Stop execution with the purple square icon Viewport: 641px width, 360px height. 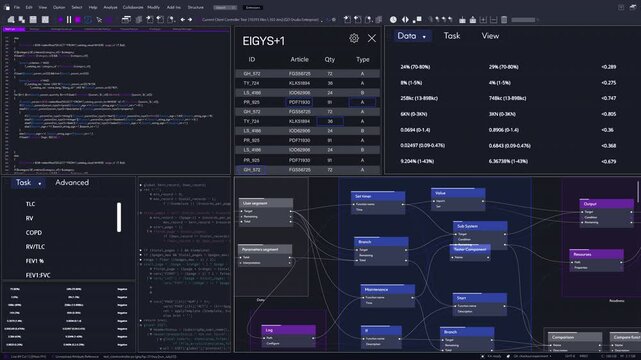tap(78, 20)
